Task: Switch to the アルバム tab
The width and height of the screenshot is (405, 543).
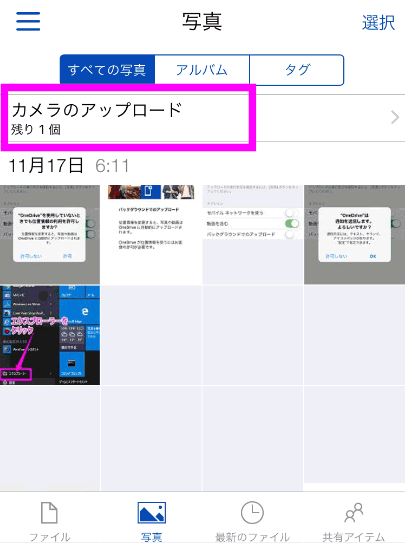Action: [202, 70]
